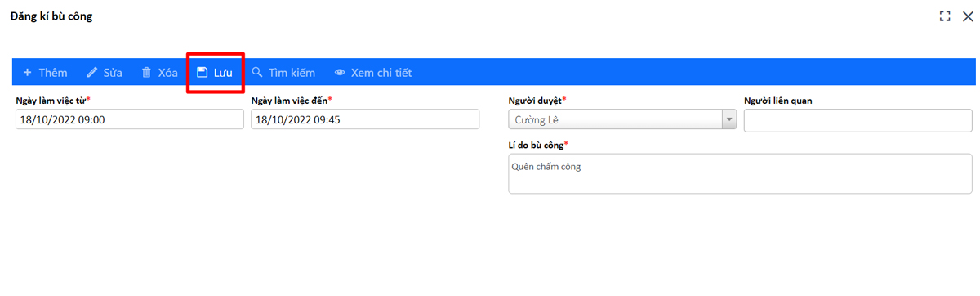This screenshot has width=980, height=296.
Task: Close the Đăng kí bù công dialog
Action: click(x=968, y=16)
